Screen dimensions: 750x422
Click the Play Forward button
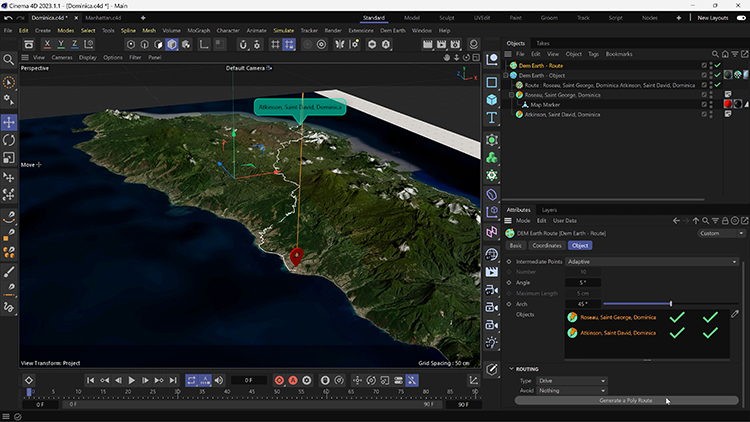tap(131, 380)
